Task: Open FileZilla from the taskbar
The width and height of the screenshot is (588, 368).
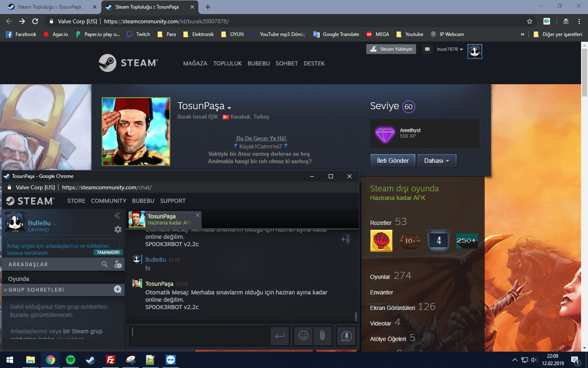Action: [x=111, y=360]
